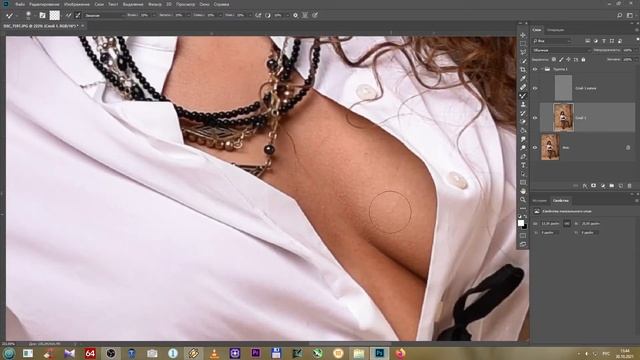640x360 pixels.
Task: Open the Фильтр menu
Action: (155, 4)
